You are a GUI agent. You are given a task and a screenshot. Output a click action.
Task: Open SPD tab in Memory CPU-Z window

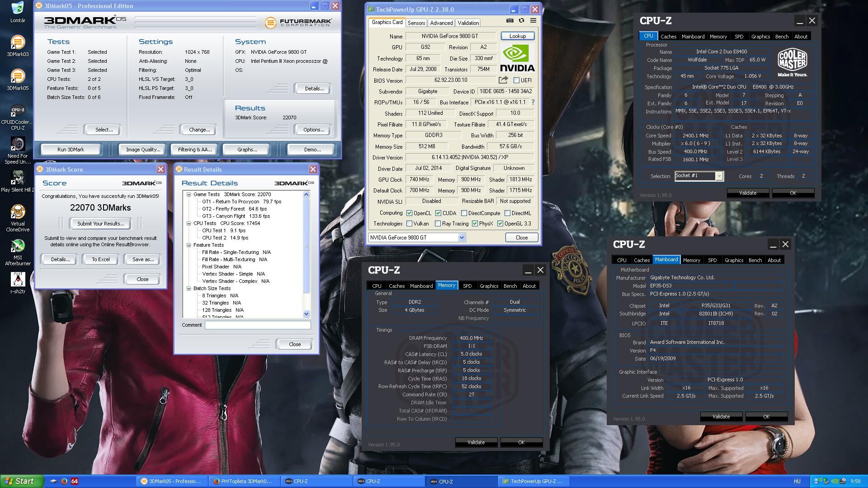pyautogui.click(x=467, y=286)
